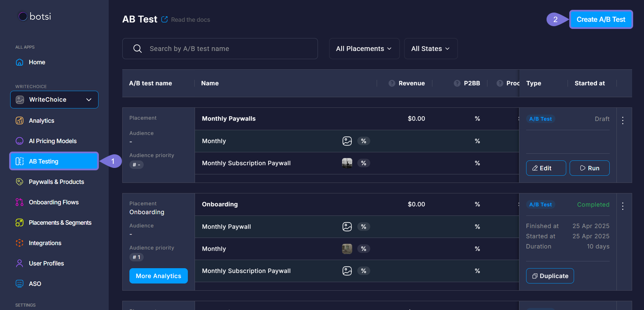
Task: Expand the All States filter dropdown
Action: point(430,49)
